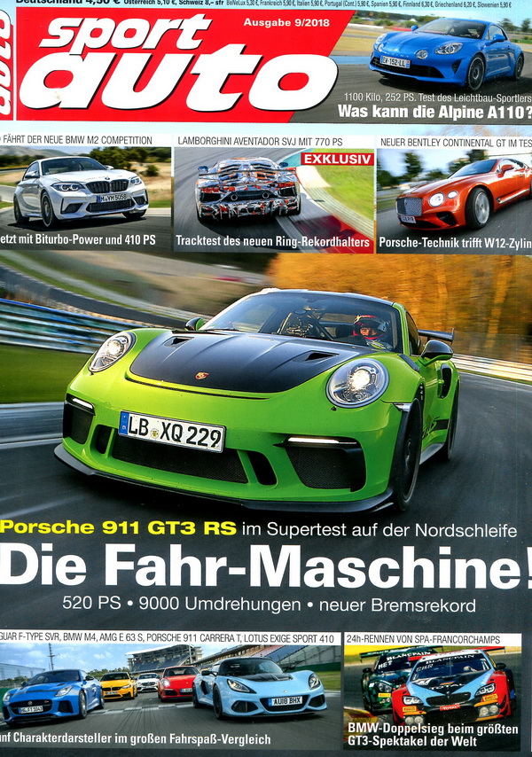
Task: Click the sport auto magazine logo
Action: (168, 66)
